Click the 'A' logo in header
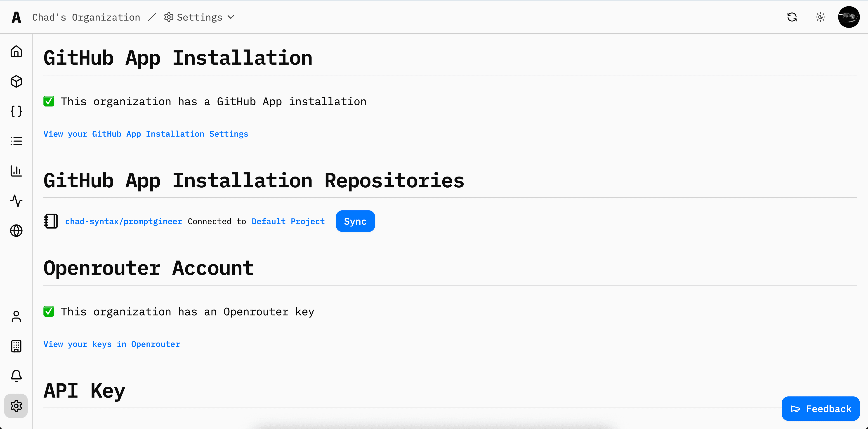This screenshot has height=429, width=868. click(x=16, y=17)
